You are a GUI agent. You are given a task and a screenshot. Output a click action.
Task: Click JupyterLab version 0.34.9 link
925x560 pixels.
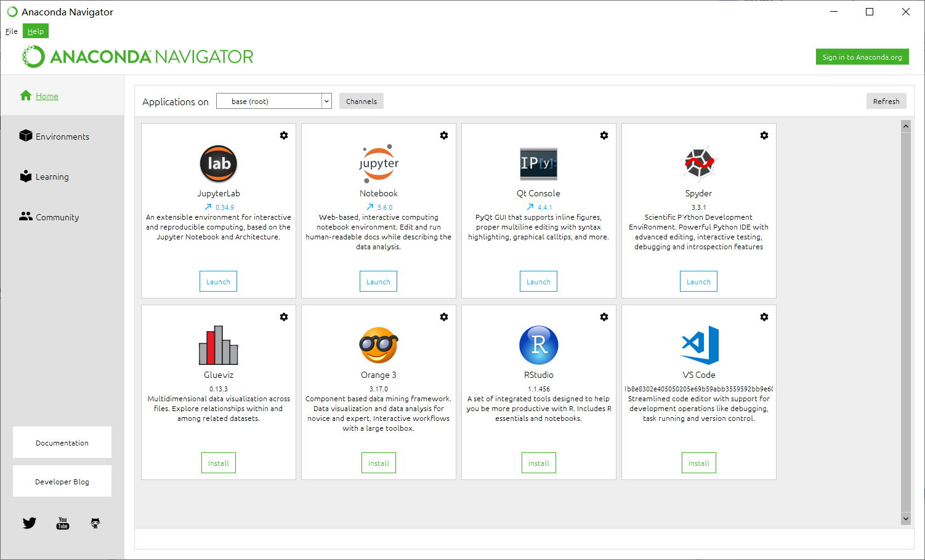click(x=225, y=207)
